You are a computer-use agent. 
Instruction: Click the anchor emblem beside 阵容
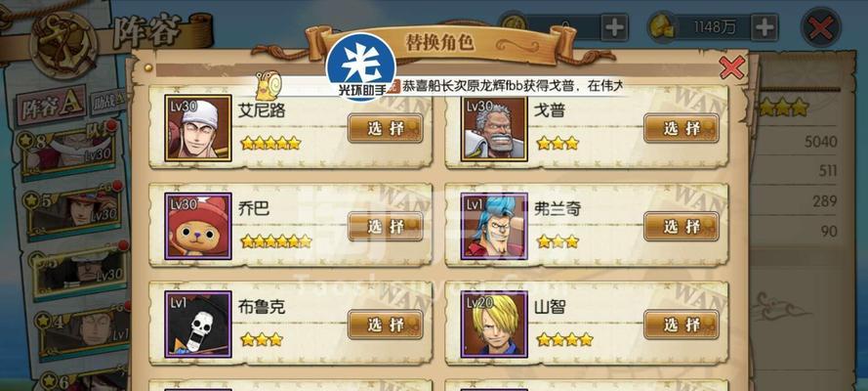click(x=63, y=45)
